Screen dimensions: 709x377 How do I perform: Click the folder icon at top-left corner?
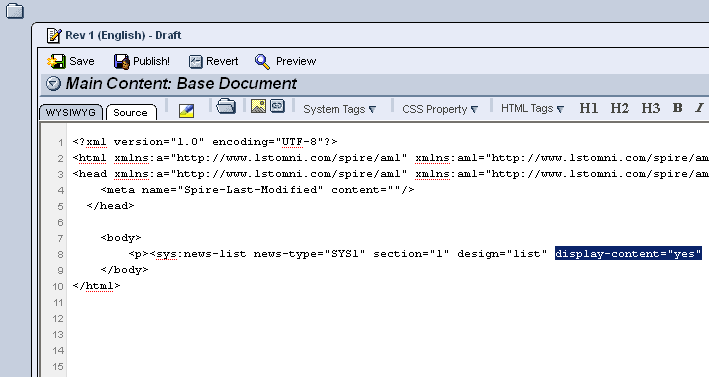14,10
